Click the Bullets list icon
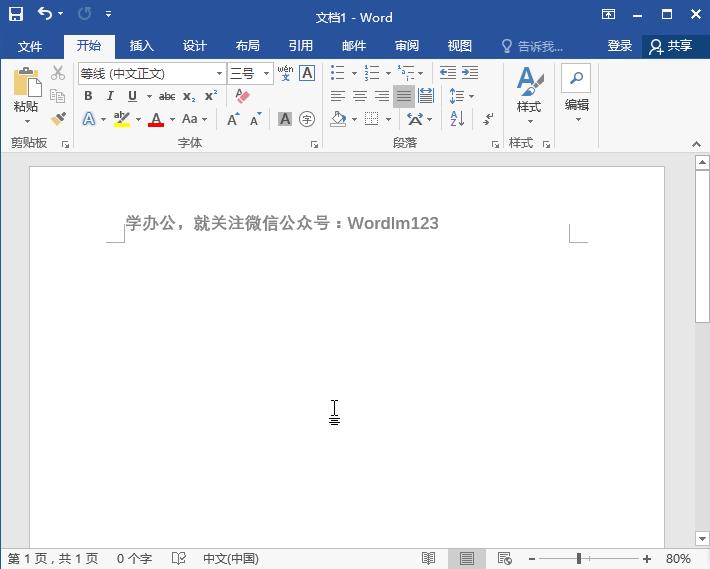 click(x=338, y=72)
